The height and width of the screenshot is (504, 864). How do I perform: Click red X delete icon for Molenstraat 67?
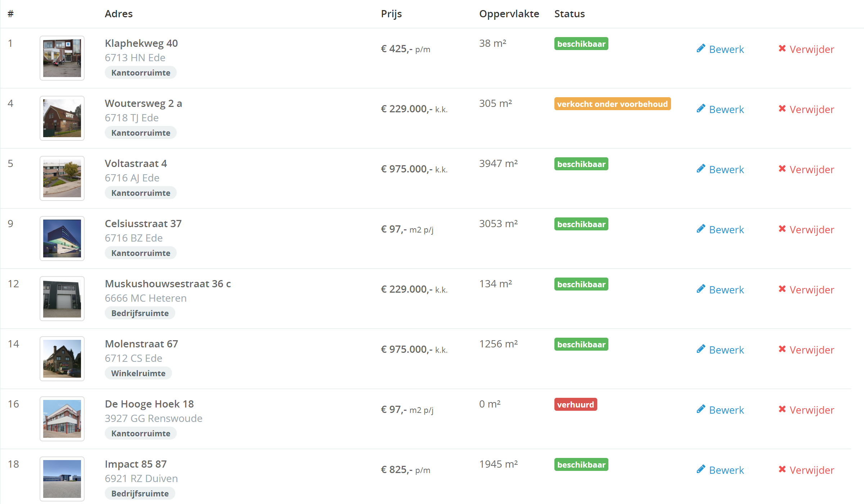(x=782, y=349)
